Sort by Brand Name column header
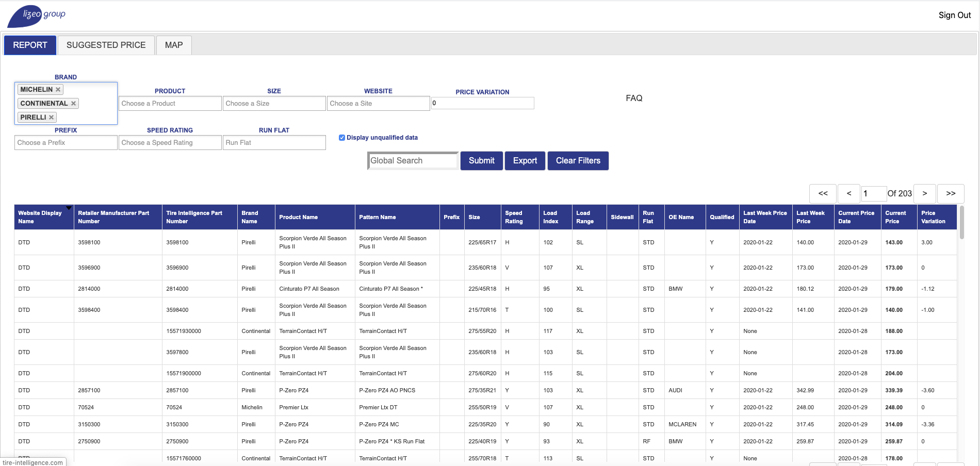The image size is (980, 466). coord(256,218)
